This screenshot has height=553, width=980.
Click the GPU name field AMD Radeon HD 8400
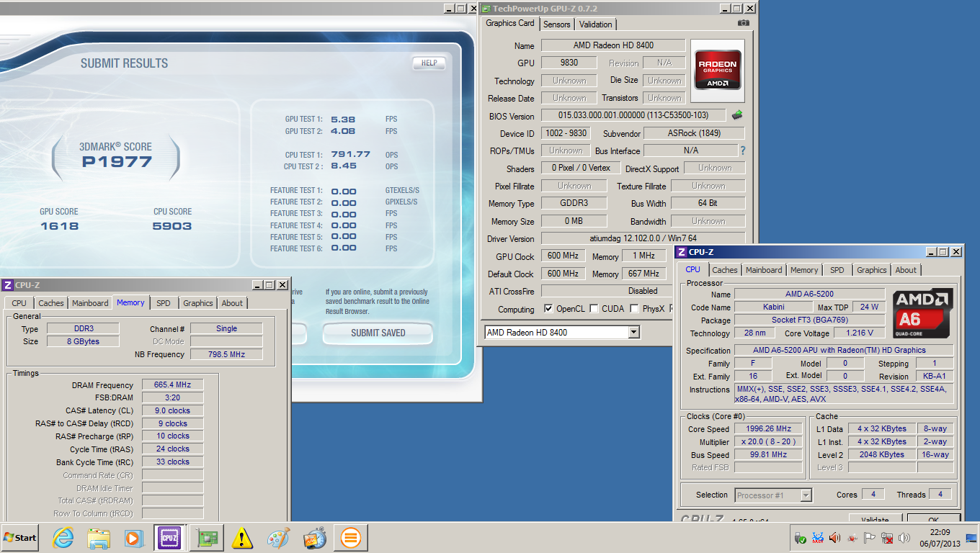point(613,45)
